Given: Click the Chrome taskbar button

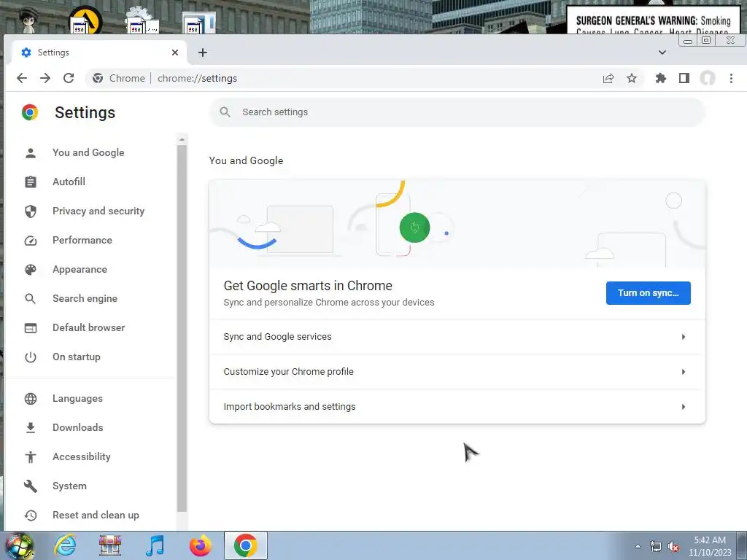Looking at the screenshot, I should [245, 545].
